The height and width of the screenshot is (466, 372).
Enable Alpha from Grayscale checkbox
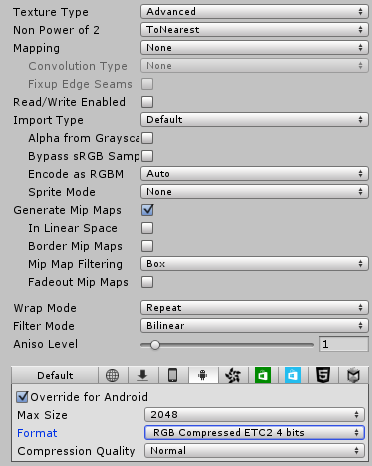147,138
